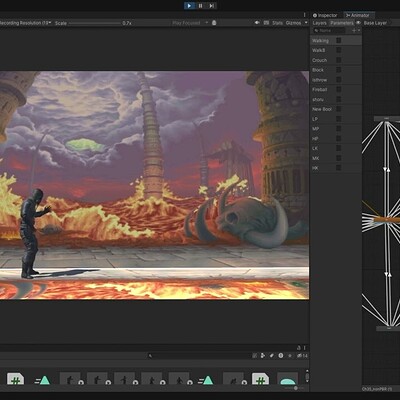The width and height of the screenshot is (400, 400).
Task: Open the add-parameter dropdown arrow
Action: pos(359,31)
